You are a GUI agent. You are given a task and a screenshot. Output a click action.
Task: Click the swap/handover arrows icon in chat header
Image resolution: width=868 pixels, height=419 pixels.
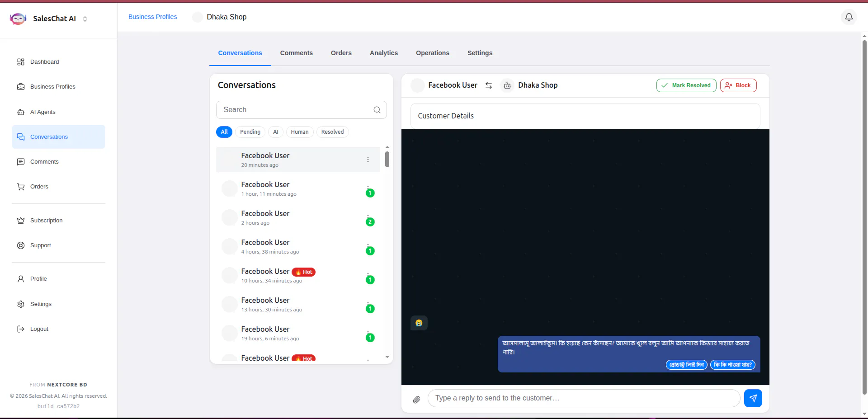tap(489, 85)
